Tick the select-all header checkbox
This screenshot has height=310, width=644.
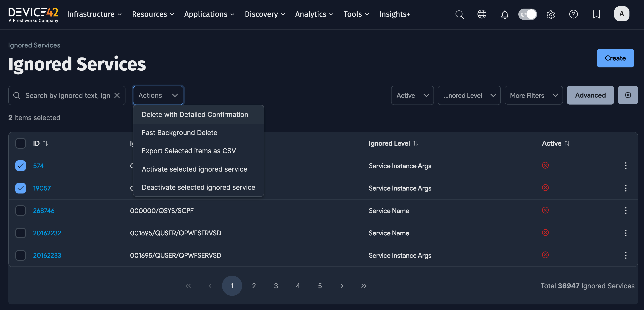pos(21,143)
